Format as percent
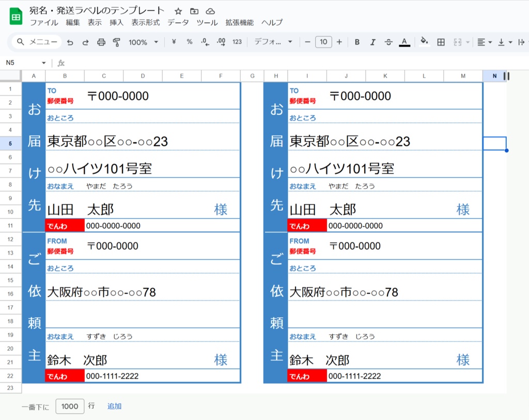The width and height of the screenshot is (529, 420). (190, 42)
